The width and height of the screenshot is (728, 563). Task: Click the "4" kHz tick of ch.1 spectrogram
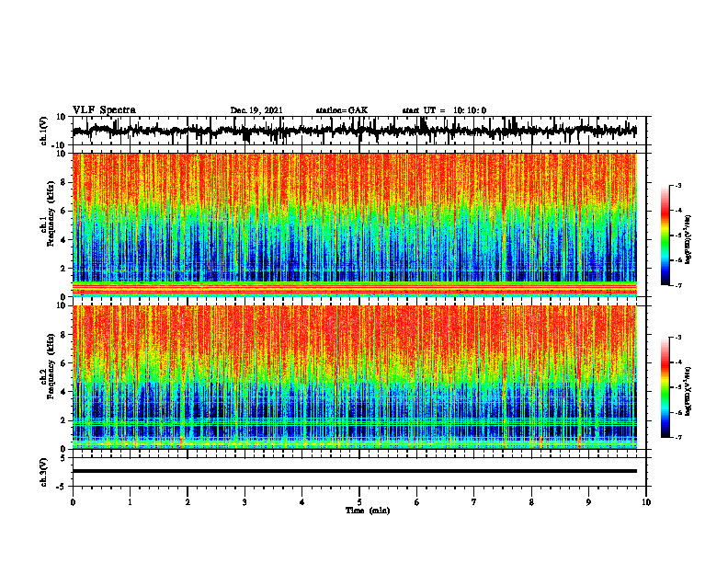click(x=64, y=240)
